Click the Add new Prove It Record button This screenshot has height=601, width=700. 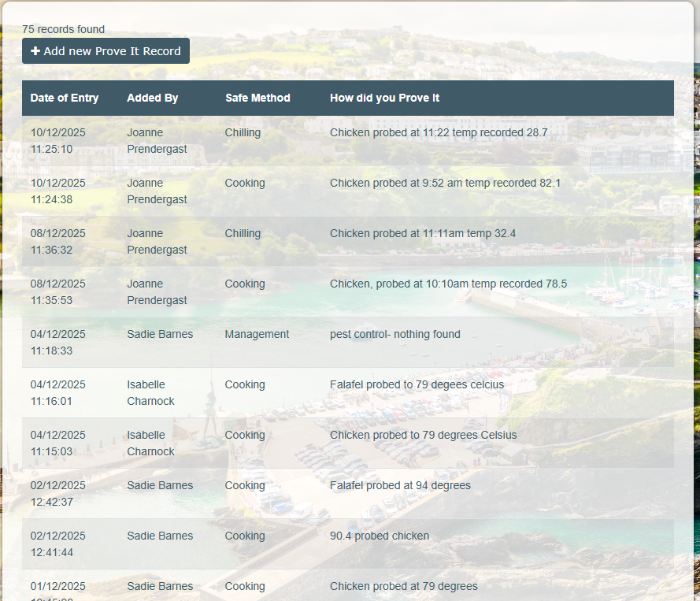(106, 51)
